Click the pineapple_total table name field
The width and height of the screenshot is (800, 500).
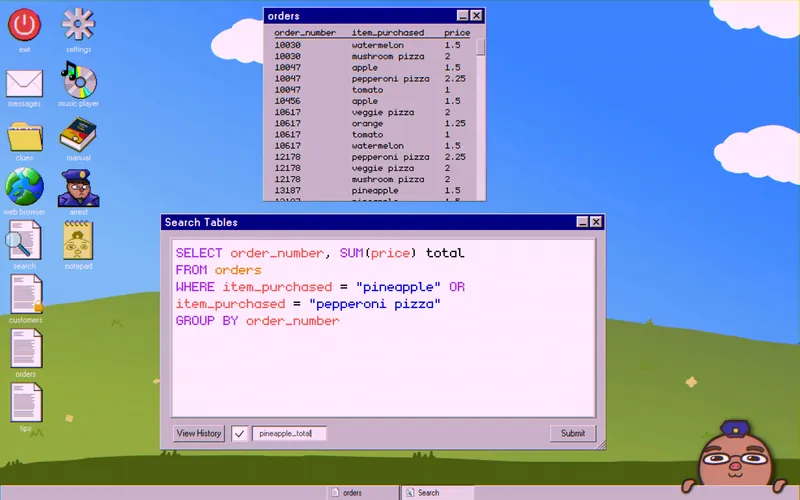click(x=289, y=434)
